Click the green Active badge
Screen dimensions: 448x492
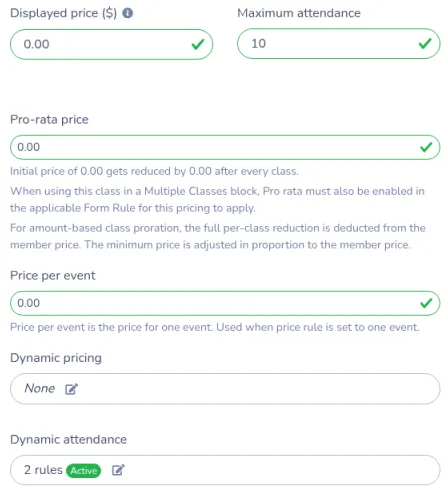point(83,470)
